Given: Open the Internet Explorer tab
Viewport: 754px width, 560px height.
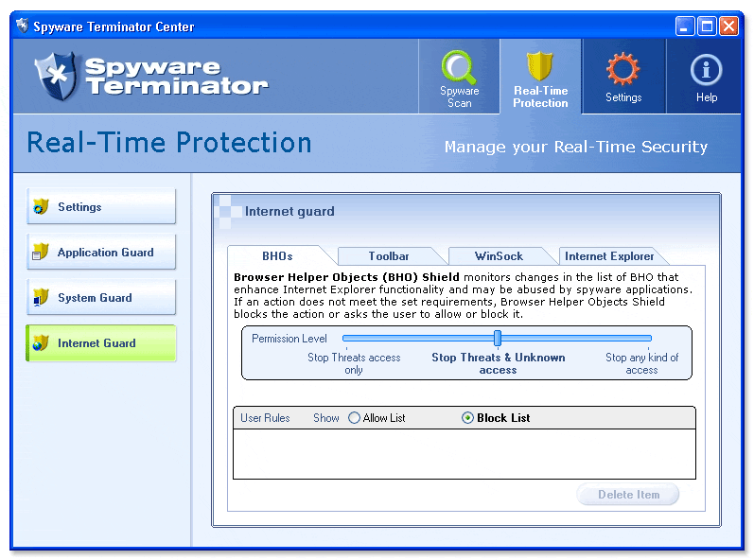Looking at the screenshot, I should (609, 256).
